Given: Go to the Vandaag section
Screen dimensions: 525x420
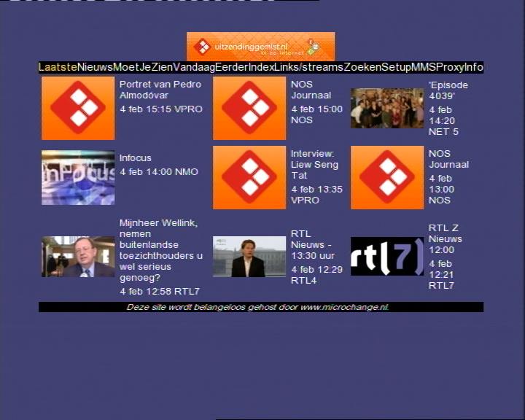Looking at the screenshot, I should coord(194,67).
